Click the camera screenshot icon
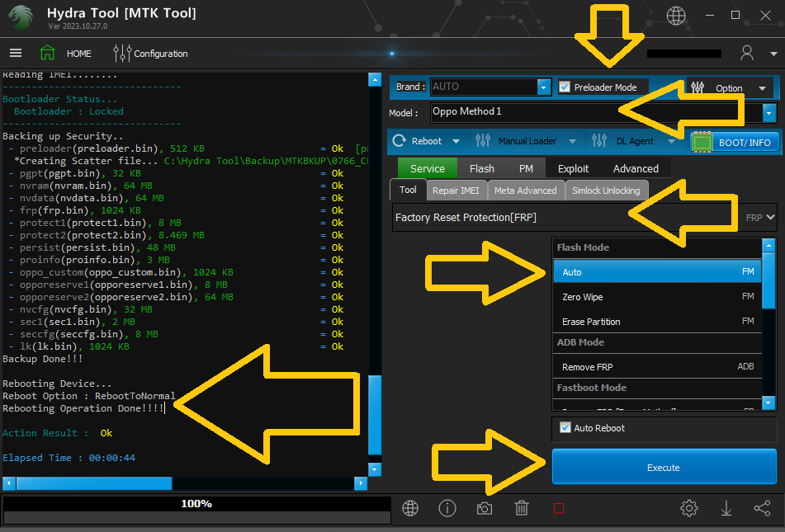 coord(484,508)
